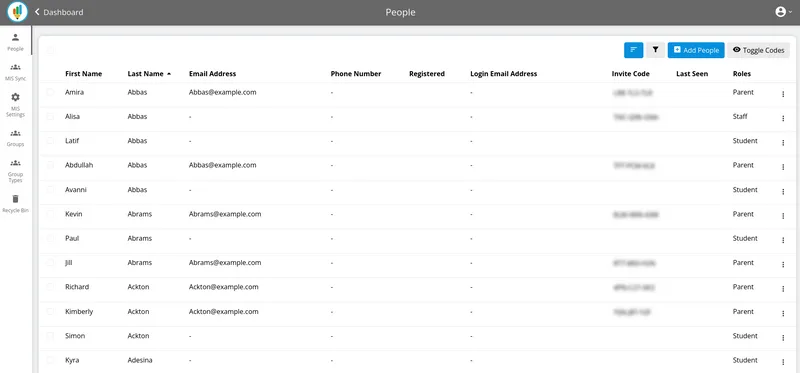Open Group Types in the sidebar
Viewport: 800px width, 373px height.
(15, 170)
